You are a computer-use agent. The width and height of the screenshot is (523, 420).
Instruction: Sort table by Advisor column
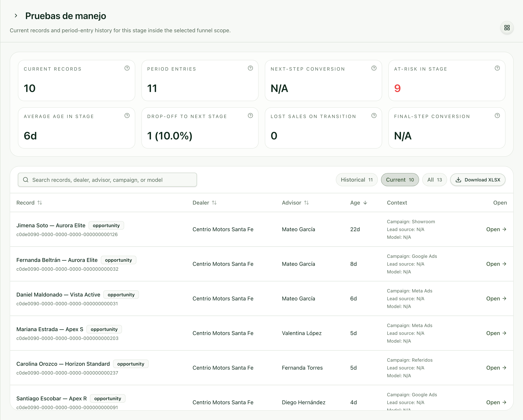[x=295, y=203]
